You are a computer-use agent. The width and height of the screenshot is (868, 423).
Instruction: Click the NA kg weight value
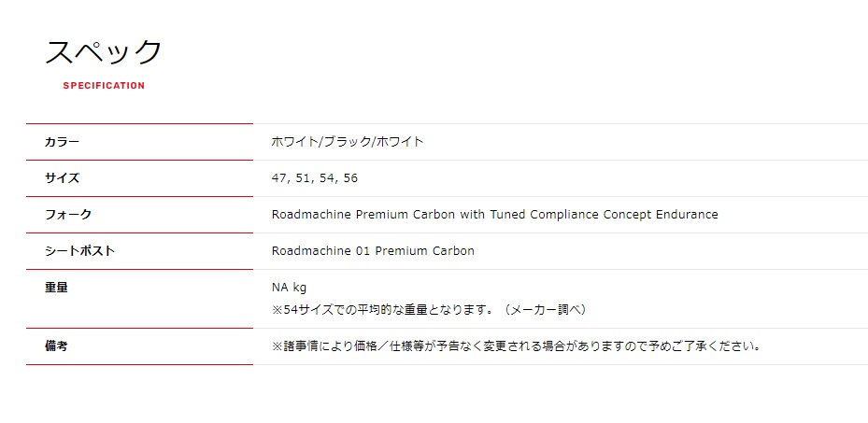[289, 288]
